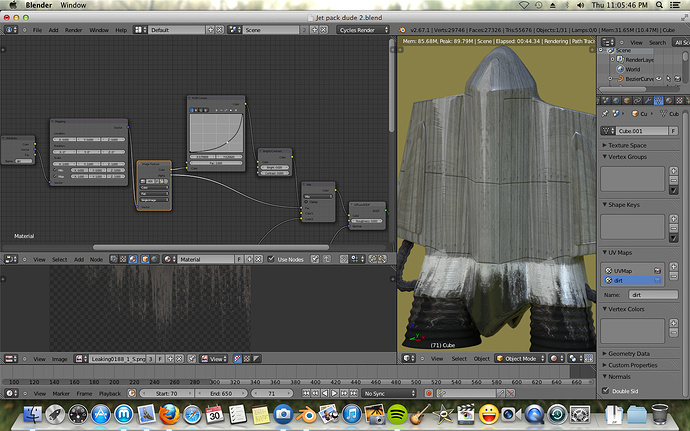Click the go-to-parent node tree icon
This screenshot has width=690, height=431.
(327, 259)
